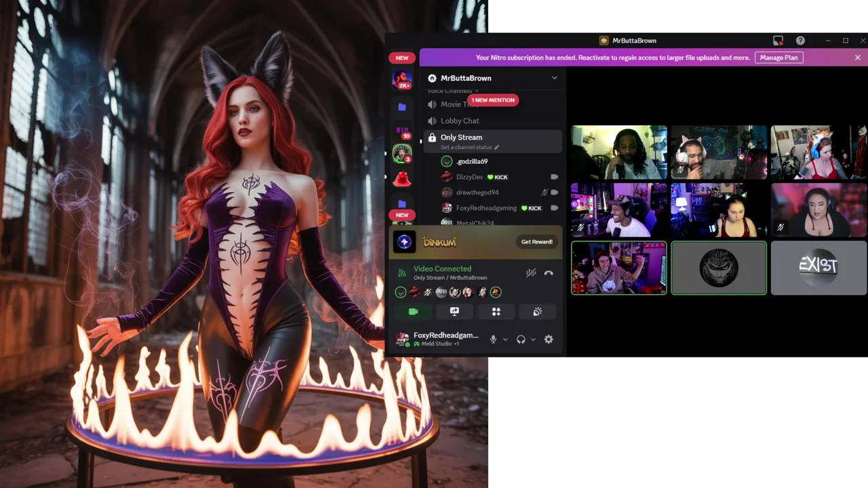Open the 'Only Stream / MrButtaBrown' link
This screenshot has width=868, height=488.
click(450, 278)
